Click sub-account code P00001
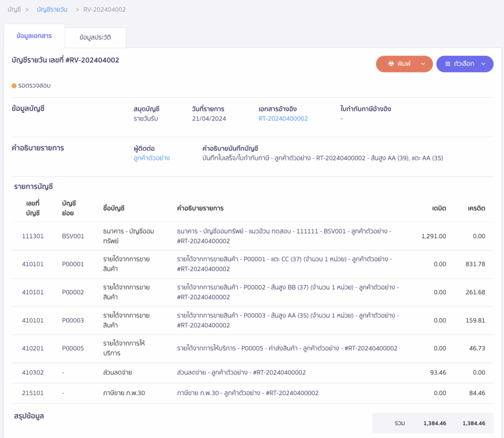This screenshot has height=438, width=504. 73,264
